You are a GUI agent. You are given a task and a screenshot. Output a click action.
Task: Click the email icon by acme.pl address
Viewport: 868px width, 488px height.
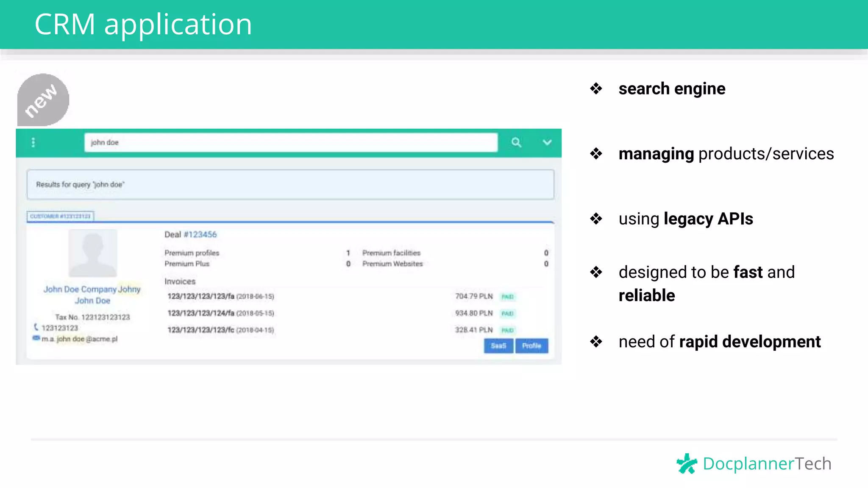(36, 338)
